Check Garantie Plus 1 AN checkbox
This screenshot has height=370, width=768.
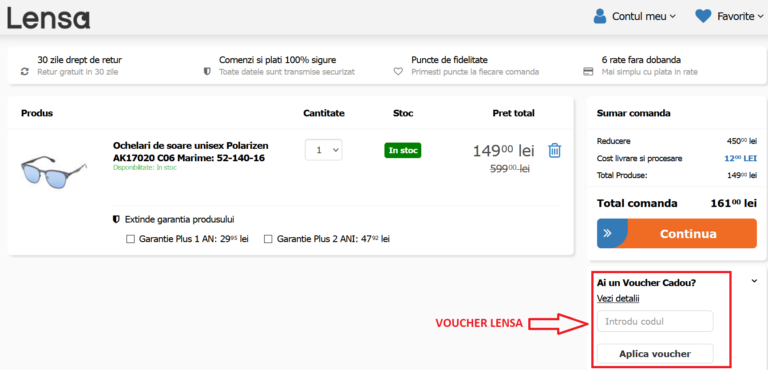point(130,239)
